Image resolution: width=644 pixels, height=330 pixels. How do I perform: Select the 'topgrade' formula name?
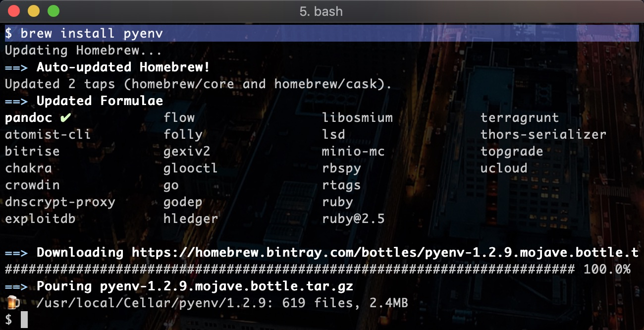[512, 152]
